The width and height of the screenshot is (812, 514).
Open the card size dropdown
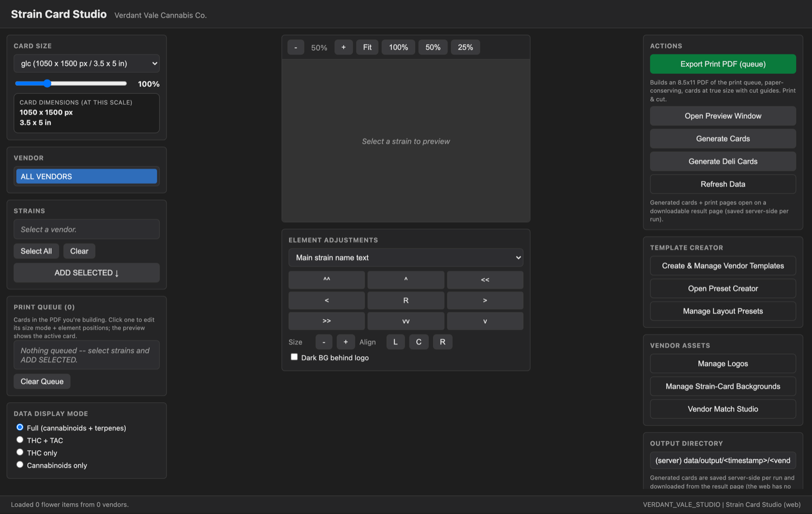[x=87, y=63]
